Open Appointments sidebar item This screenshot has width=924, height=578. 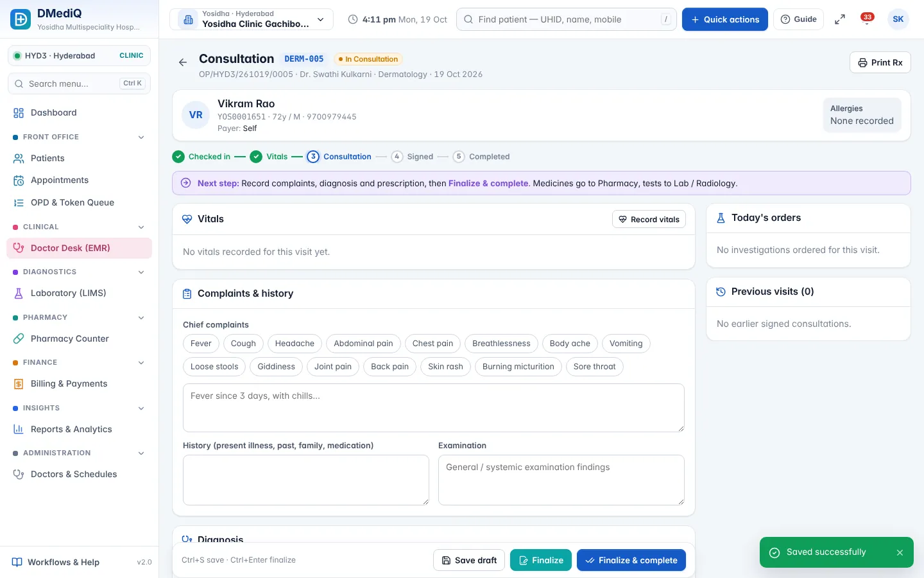tap(79, 180)
